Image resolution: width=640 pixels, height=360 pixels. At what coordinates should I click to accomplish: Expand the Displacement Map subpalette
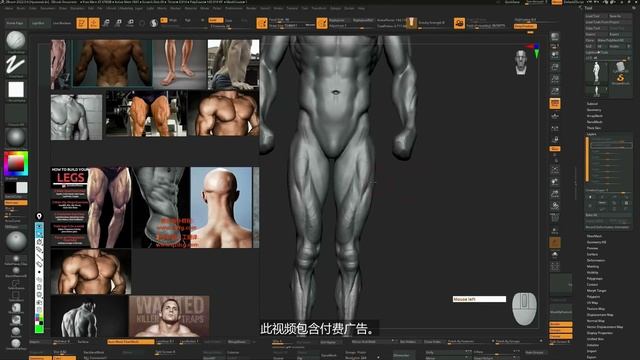pos(600,315)
